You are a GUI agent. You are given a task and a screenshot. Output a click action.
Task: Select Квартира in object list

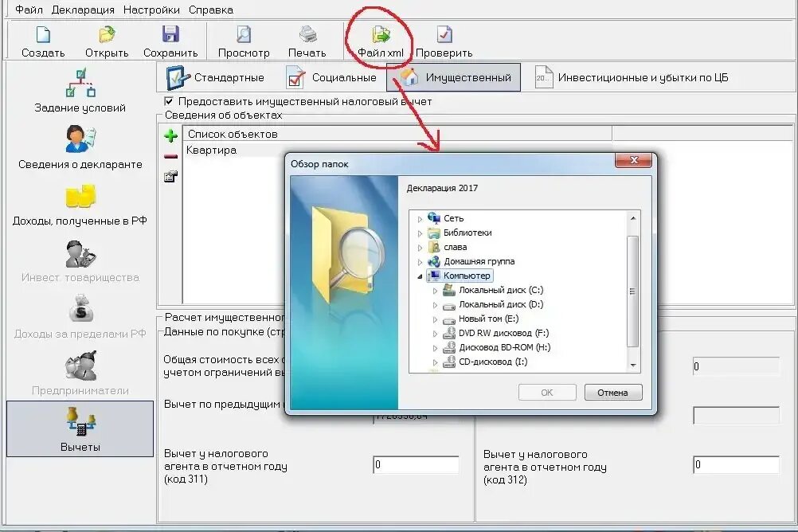coord(211,151)
